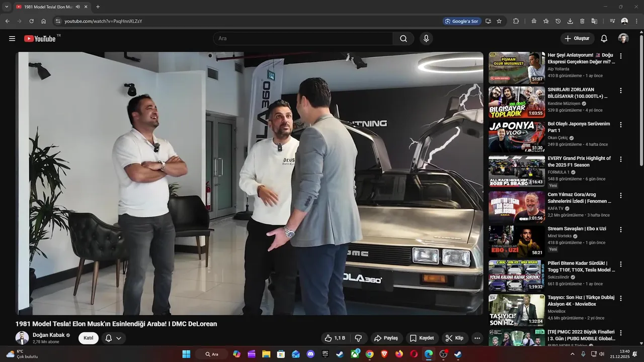The width and height of the screenshot is (644, 362).
Task: Open options for Cem Yılmaz Gora/Arog video
Action: 620,195
